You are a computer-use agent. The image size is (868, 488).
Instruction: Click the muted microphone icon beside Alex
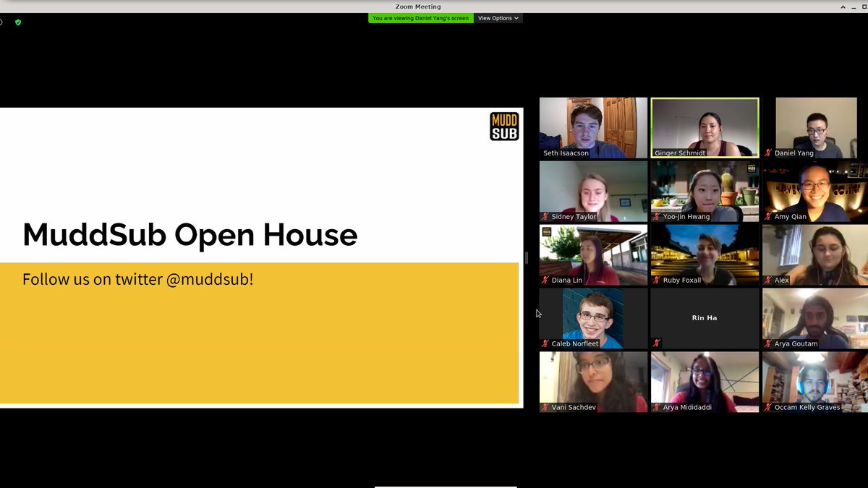(x=768, y=281)
